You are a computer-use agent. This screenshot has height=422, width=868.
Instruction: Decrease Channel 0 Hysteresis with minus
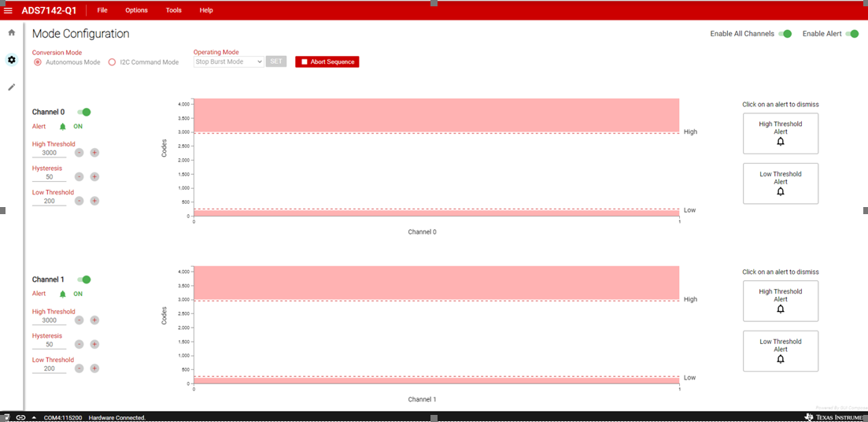[79, 176]
